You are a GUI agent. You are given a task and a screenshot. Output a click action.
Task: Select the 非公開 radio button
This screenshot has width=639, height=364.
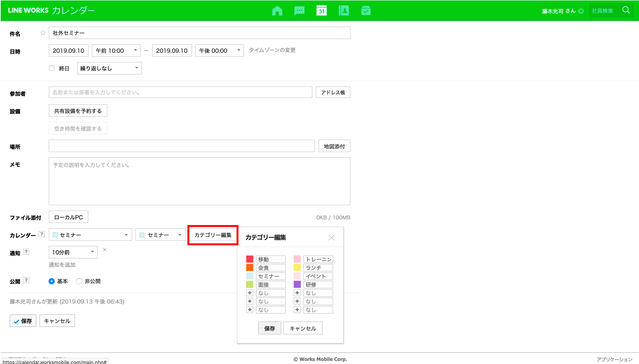tap(79, 281)
